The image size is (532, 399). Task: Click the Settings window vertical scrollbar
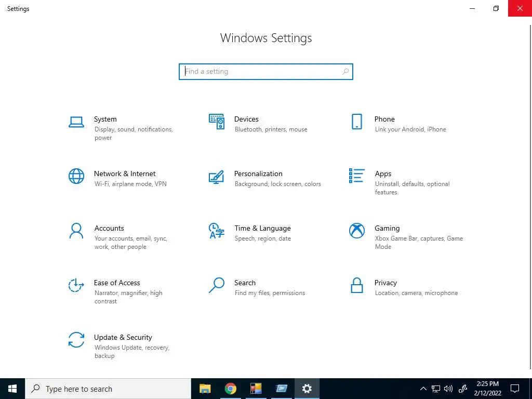[530, 197]
